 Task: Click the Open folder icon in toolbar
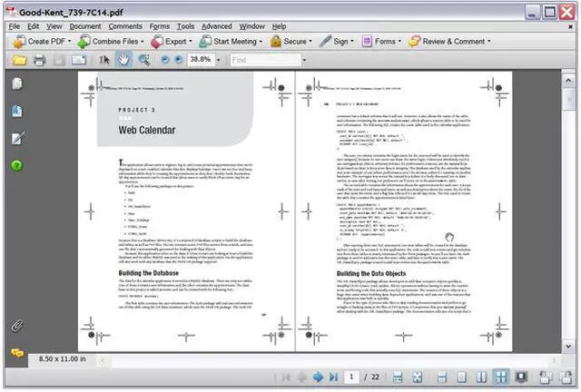tap(19, 60)
